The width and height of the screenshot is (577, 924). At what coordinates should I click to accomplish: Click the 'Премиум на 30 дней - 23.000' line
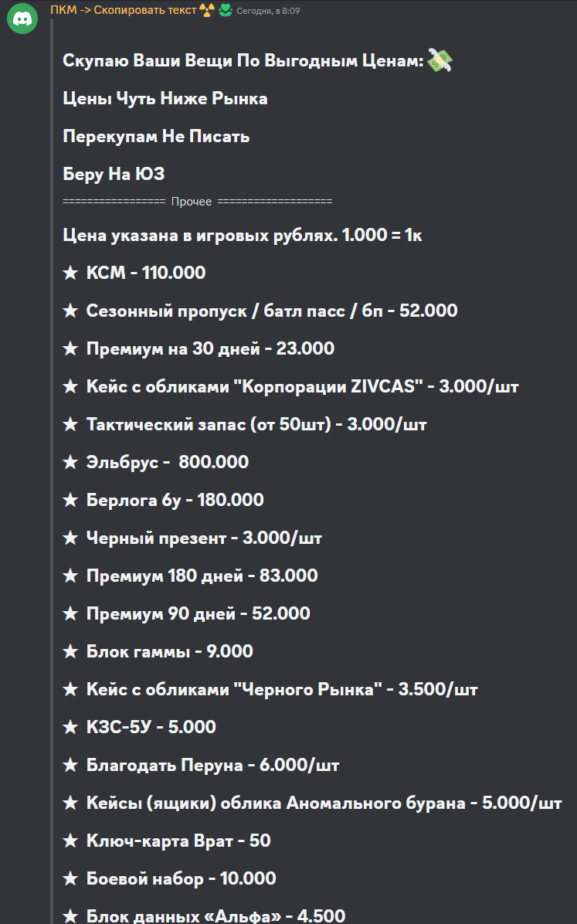[199, 348]
